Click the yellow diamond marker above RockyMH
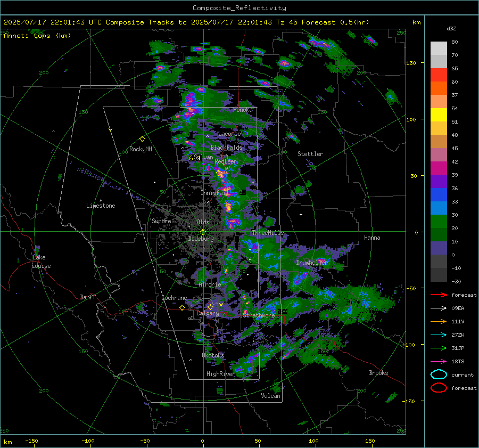The image size is (479, 448). (x=142, y=139)
